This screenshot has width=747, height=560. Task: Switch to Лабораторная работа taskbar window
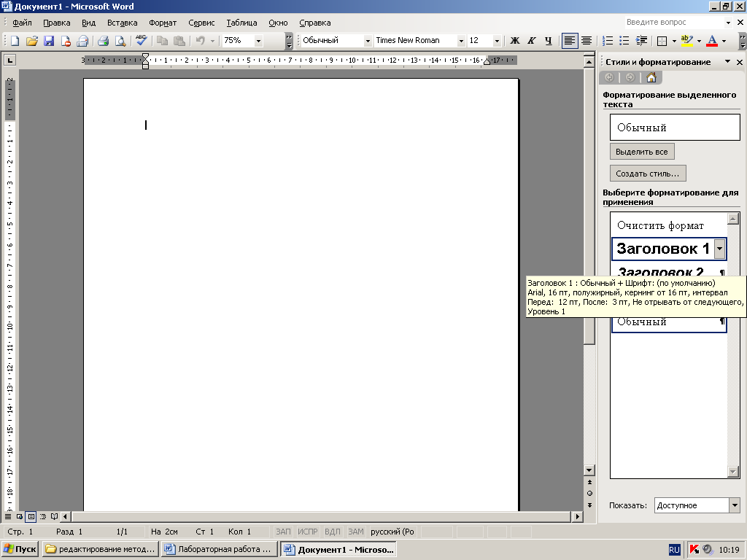(x=219, y=549)
